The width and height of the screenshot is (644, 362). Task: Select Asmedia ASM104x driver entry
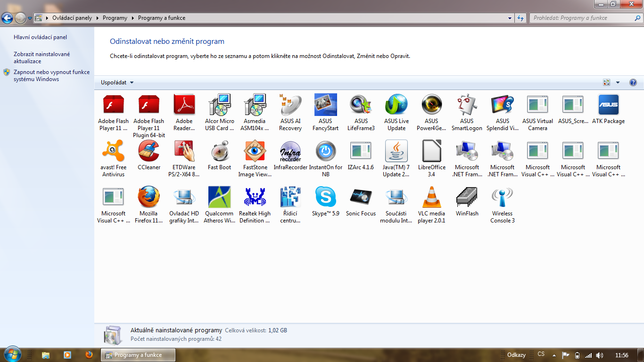pyautogui.click(x=255, y=113)
